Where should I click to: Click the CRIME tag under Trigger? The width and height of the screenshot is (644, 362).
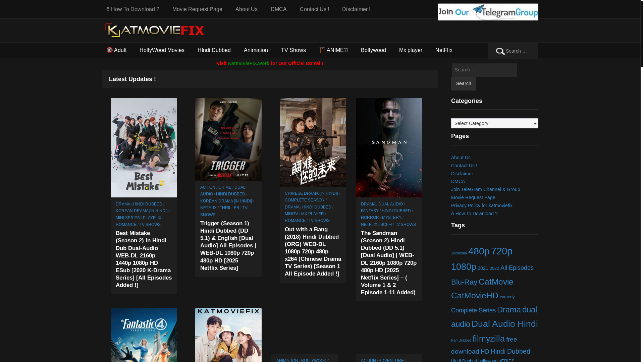pyautogui.click(x=225, y=187)
